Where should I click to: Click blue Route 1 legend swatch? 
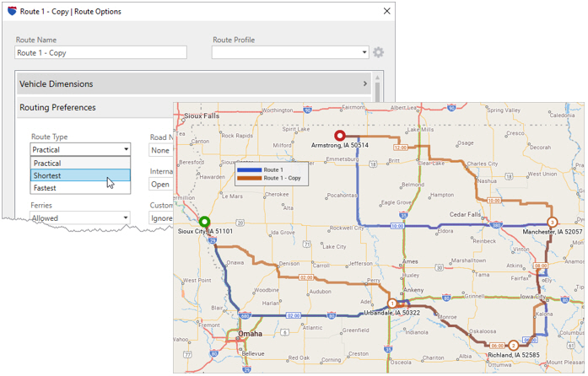250,169
